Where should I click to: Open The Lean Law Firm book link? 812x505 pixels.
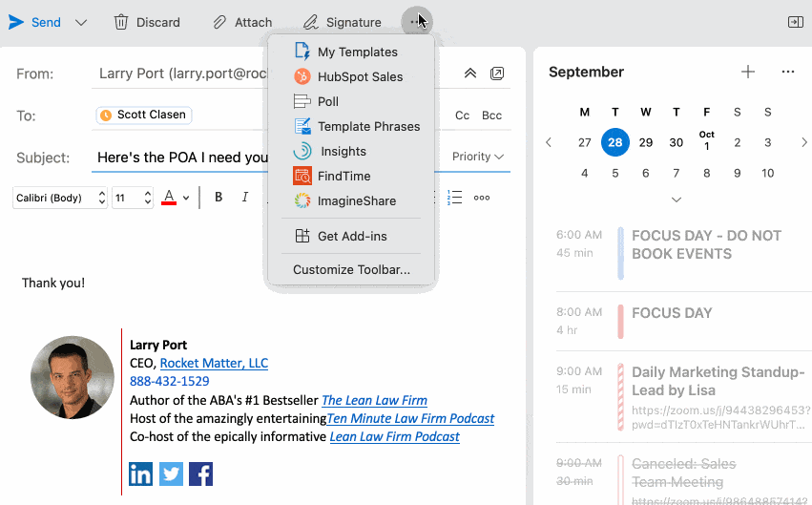point(374,400)
